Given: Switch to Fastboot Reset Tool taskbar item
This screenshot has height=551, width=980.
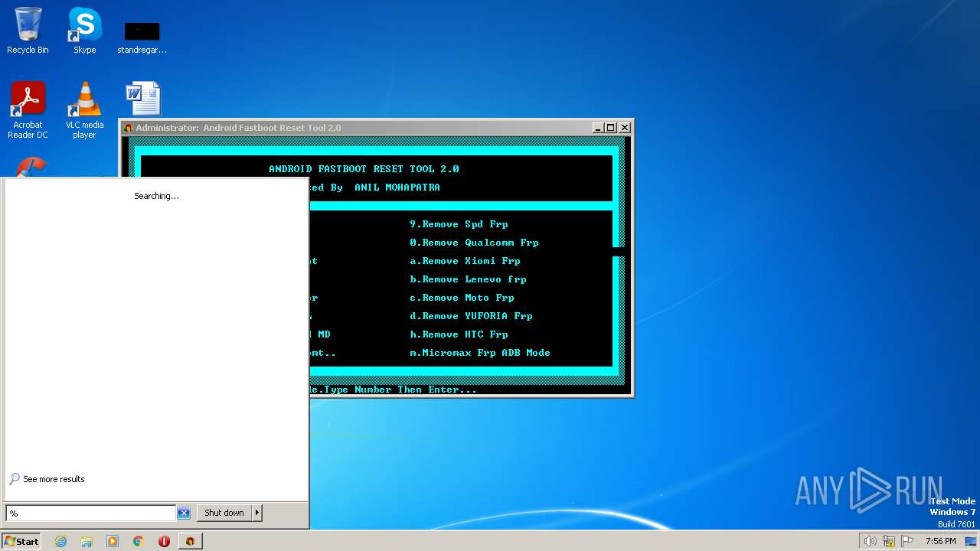Looking at the screenshot, I should pos(190,541).
